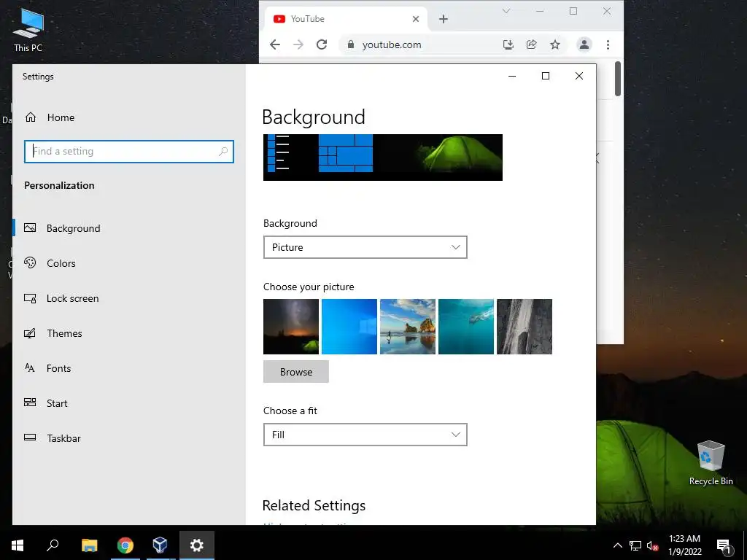Open the Action Center notifications
This screenshot has height=560, width=747.
(724, 545)
